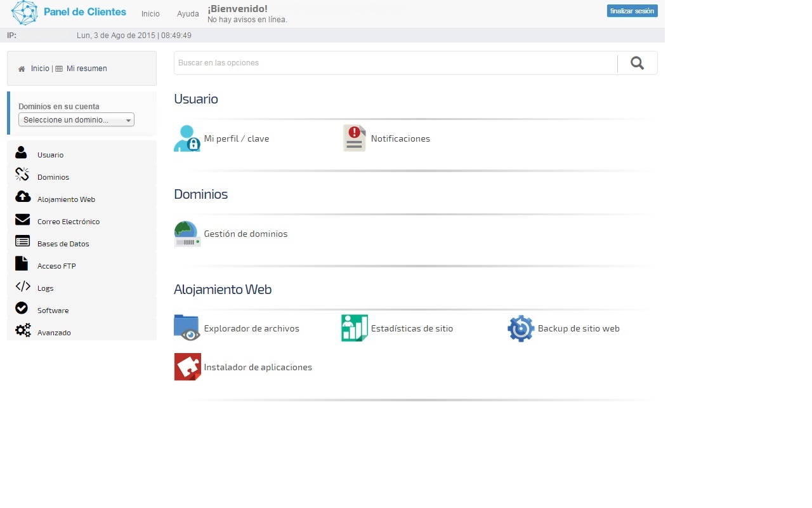This screenshot has width=812, height=508.
Task: Open the Mi resumen link
Action: (x=86, y=69)
